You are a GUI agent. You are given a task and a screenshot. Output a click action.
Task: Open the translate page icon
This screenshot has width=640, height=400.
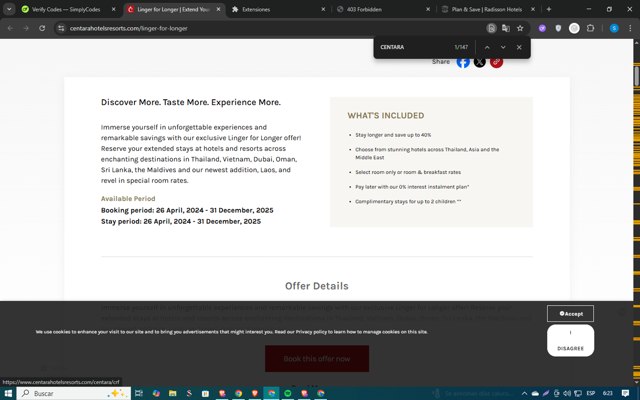[x=506, y=28]
